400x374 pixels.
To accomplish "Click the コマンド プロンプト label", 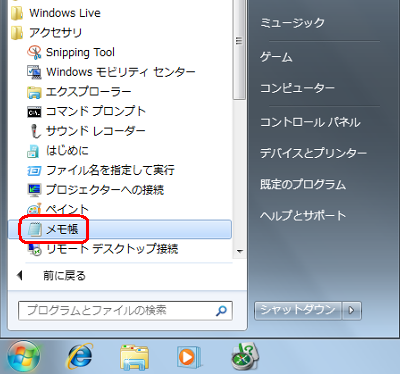I will pyautogui.click(x=96, y=111).
